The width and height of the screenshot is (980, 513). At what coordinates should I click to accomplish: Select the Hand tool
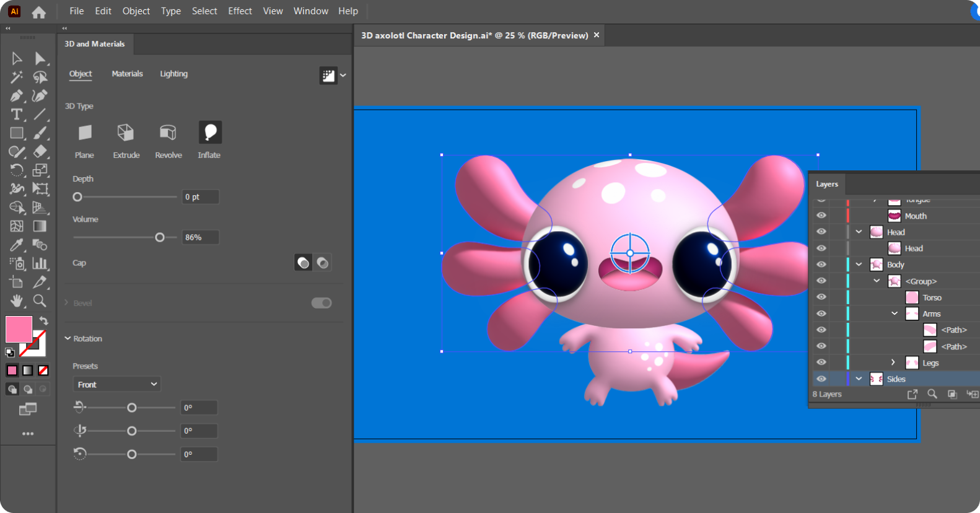(17, 301)
